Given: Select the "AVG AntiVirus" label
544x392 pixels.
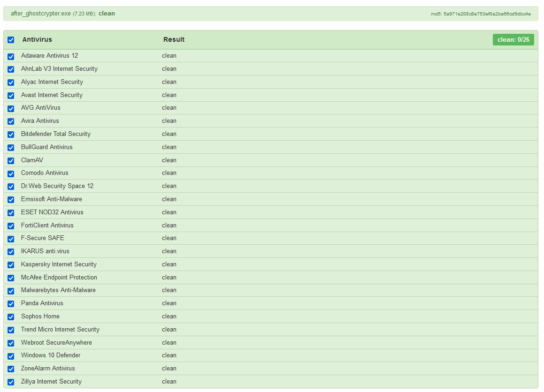Looking at the screenshot, I should 40,107.
